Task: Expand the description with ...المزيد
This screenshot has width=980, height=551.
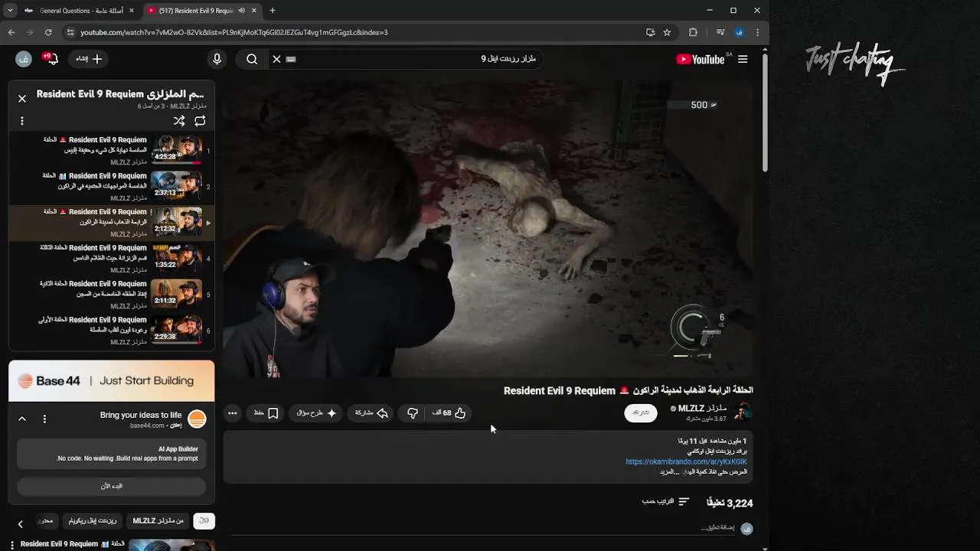Action: pos(670,472)
